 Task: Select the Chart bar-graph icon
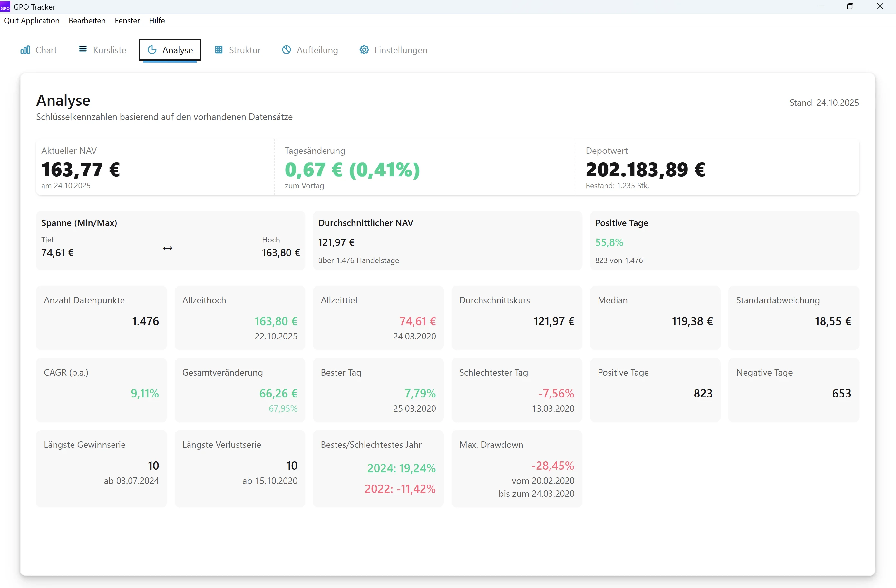(25, 50)
